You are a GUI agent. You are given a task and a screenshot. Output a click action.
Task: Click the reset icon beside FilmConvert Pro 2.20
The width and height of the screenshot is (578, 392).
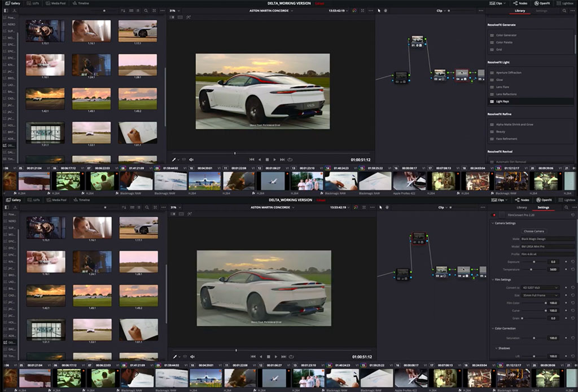coord(573,215)
